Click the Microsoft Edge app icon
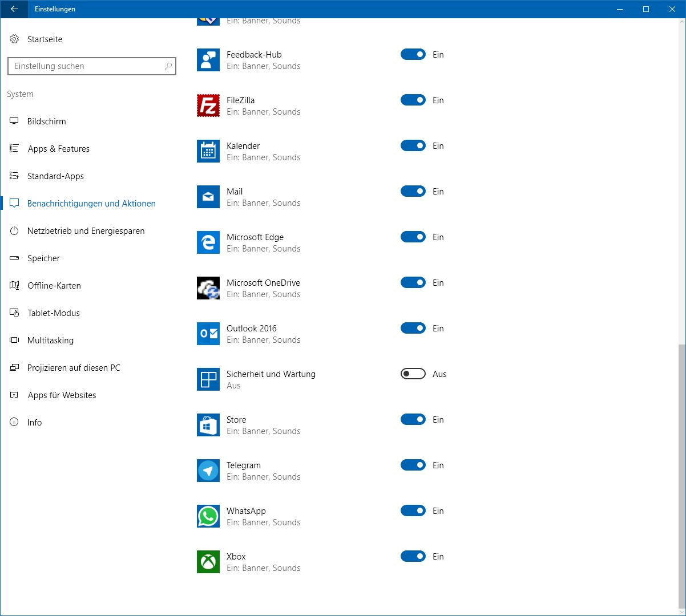 (208, 242)
